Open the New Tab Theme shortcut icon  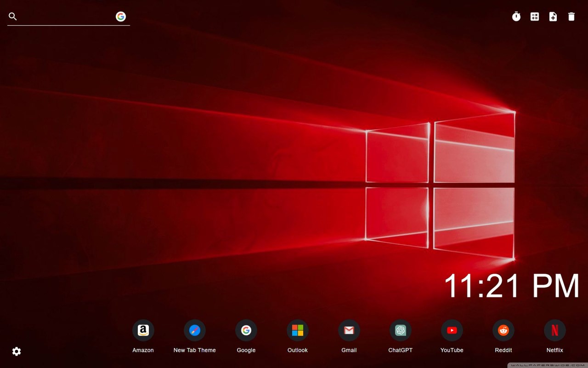[195, 330]
